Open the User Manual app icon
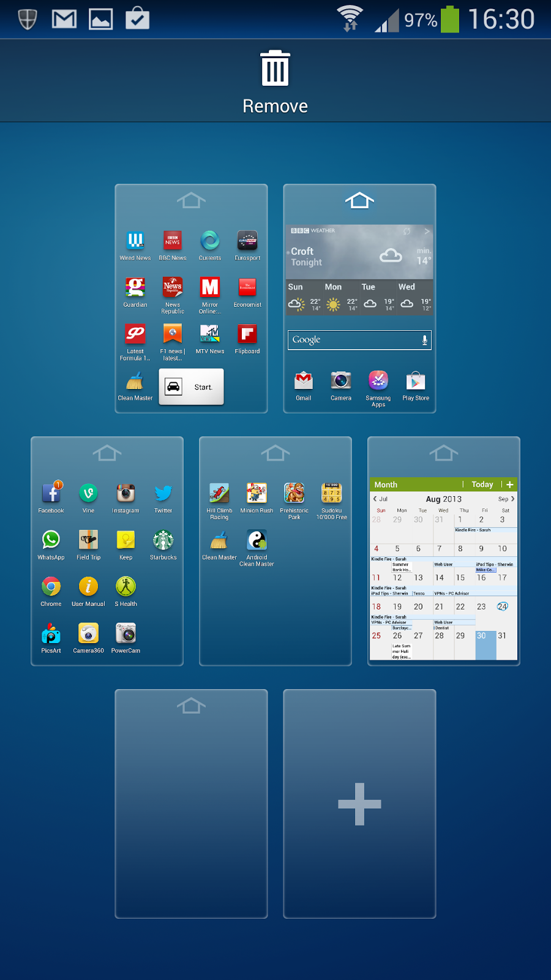 pos(89,586)
